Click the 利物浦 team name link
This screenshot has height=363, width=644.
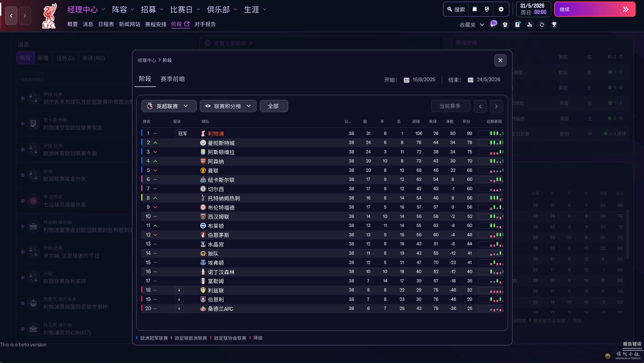pos(216,134)
